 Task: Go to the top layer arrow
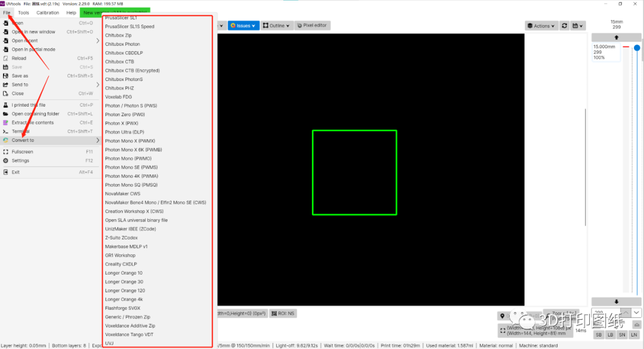[616, 38]
